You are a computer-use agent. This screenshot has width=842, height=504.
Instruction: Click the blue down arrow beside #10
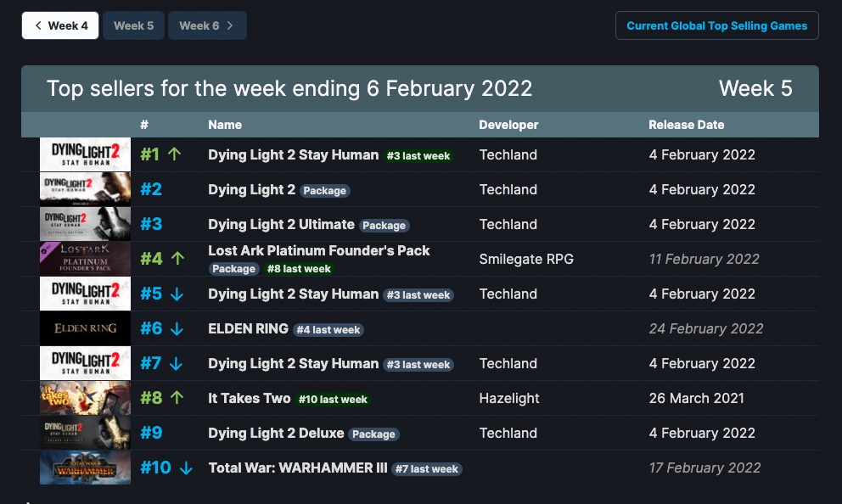point(187,468)
